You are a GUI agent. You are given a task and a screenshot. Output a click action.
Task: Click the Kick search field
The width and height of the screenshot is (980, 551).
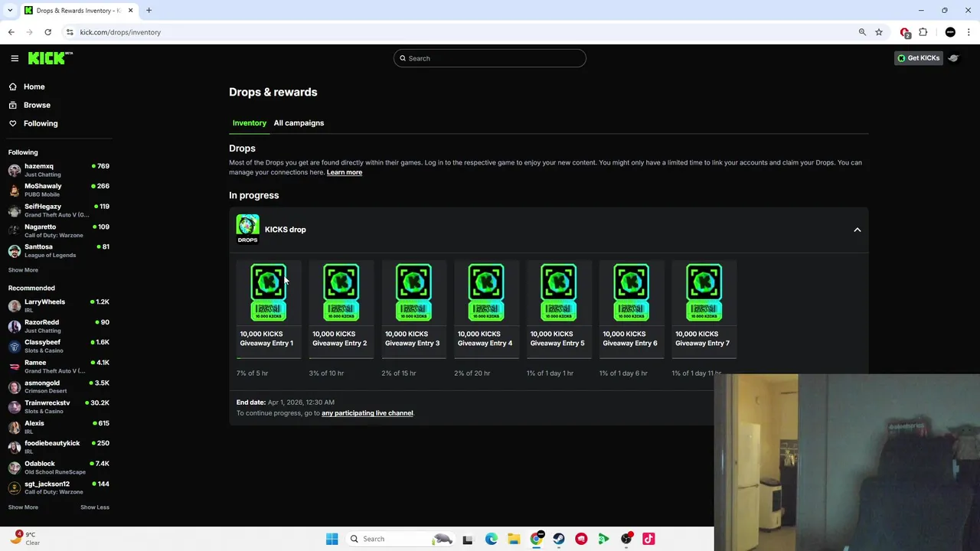490,58
